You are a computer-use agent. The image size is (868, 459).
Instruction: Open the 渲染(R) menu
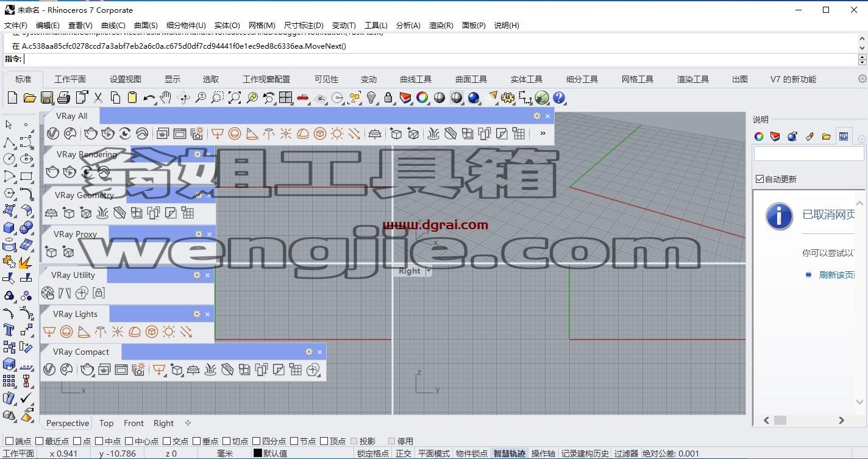tap(441, 25)
